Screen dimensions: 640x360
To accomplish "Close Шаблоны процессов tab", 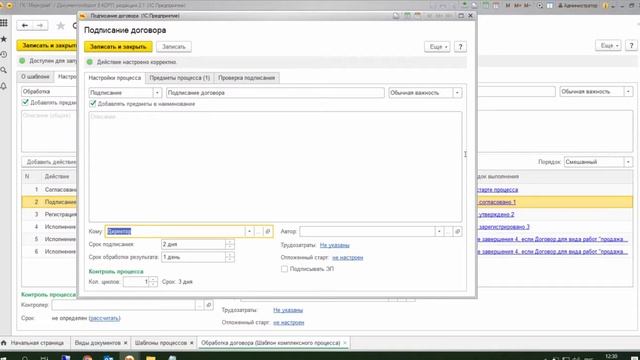I will (191, 343).
